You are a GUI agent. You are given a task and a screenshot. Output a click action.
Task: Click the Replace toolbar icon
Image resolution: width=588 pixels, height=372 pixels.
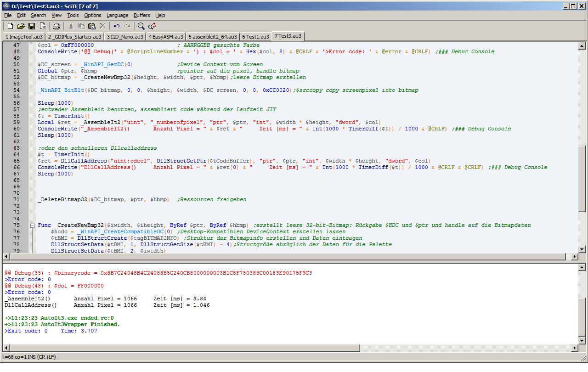(152, 26)
